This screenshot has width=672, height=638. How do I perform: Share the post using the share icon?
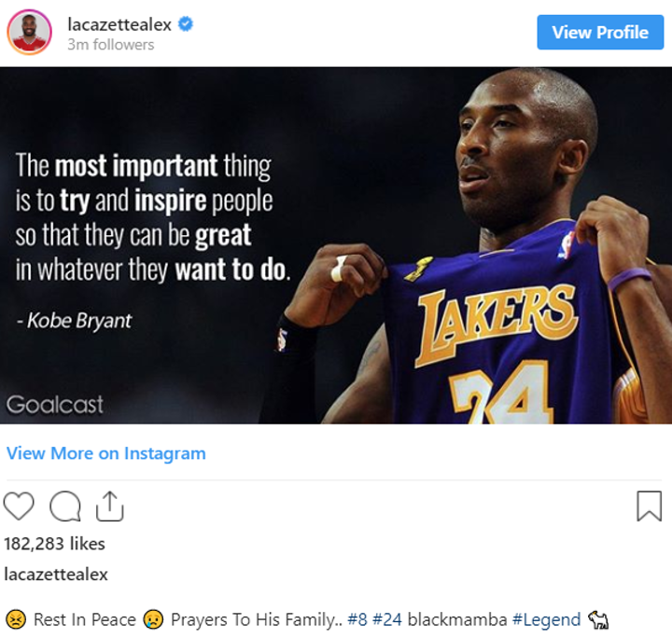tap(110, 506)
